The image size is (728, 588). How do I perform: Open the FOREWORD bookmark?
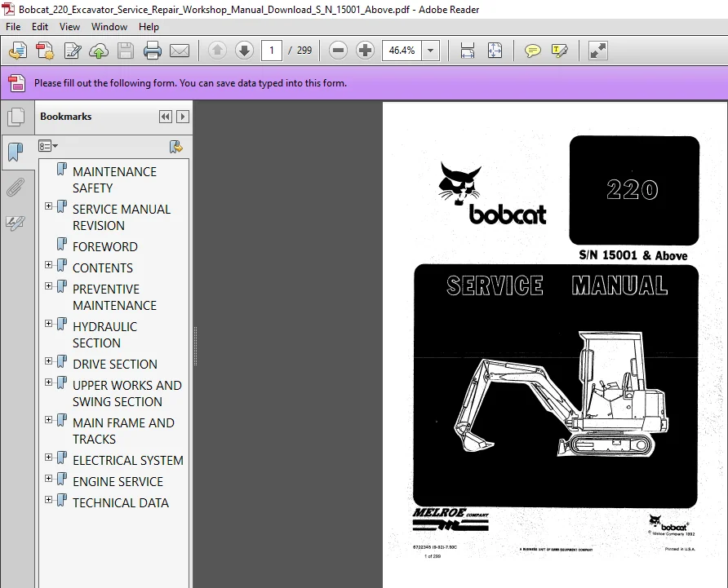coord(105,246)
